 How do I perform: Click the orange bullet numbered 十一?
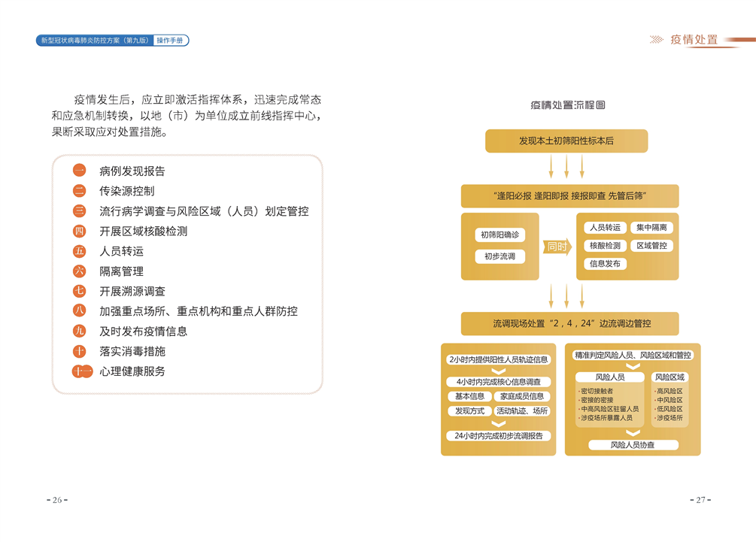coord(82,371)
